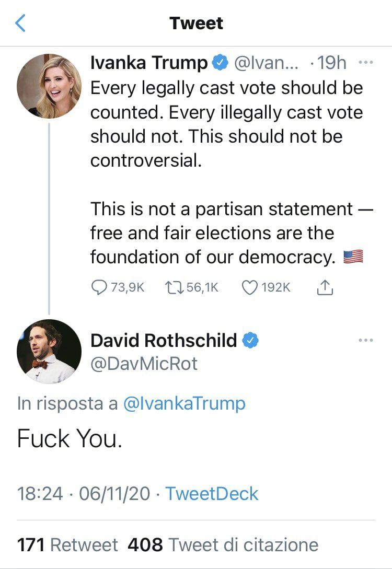Retweet the Ivanka Trump tweet
This screenshot has height=569, width=392.
coord(172,287)
